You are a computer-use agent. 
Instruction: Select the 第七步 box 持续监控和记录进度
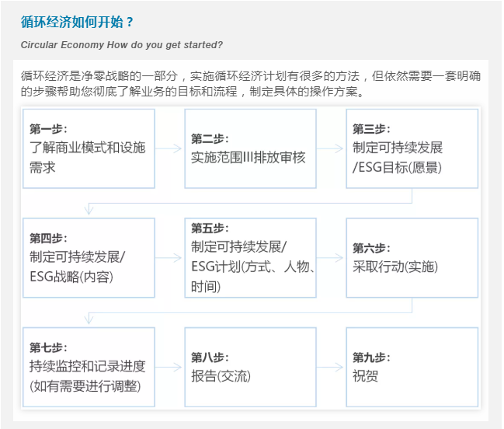click(x=89, y=368)
